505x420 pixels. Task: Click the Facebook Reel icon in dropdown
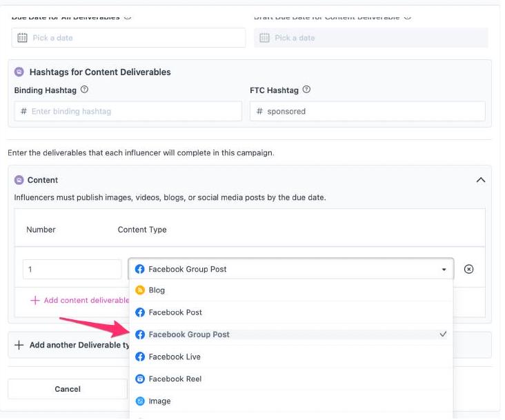tap(140, 379)
